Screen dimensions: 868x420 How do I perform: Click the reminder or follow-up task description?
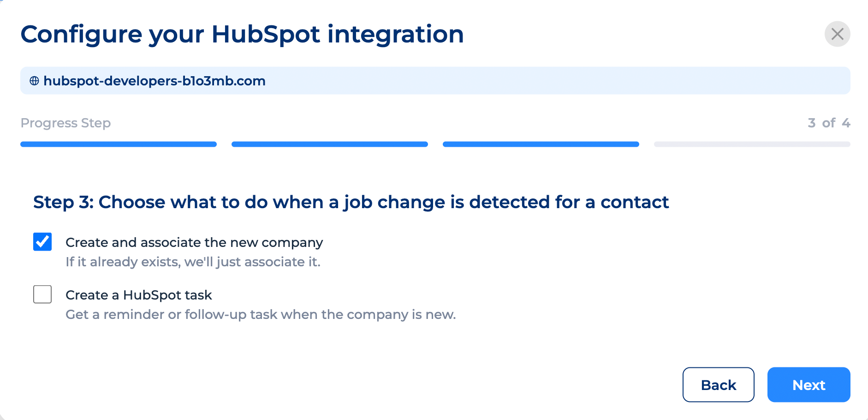pos(261,314)
